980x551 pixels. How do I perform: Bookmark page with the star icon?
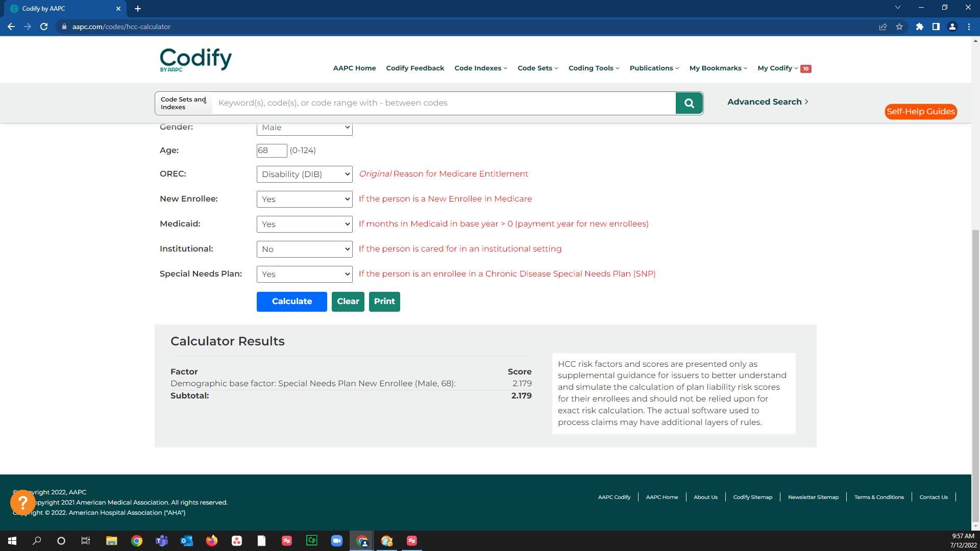tap(899, 27)
